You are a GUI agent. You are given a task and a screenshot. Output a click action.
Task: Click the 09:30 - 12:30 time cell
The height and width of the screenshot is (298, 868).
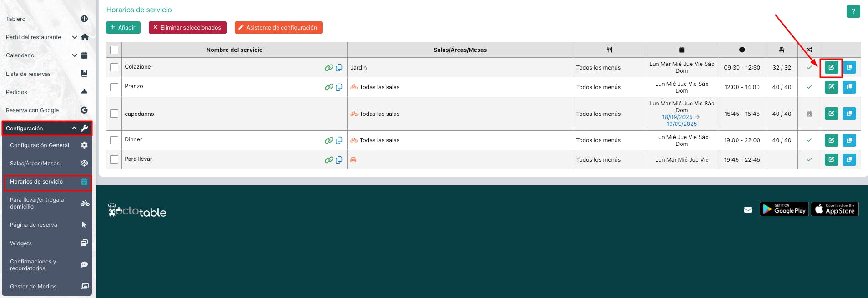pyautogui.click(x=742, y=68)
